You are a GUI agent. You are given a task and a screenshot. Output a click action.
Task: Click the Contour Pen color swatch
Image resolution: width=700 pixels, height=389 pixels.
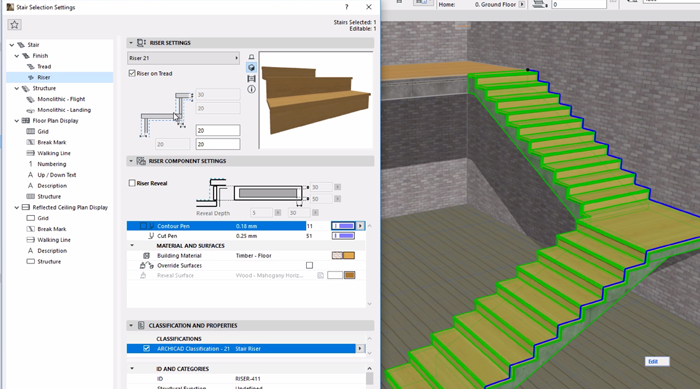343,226
